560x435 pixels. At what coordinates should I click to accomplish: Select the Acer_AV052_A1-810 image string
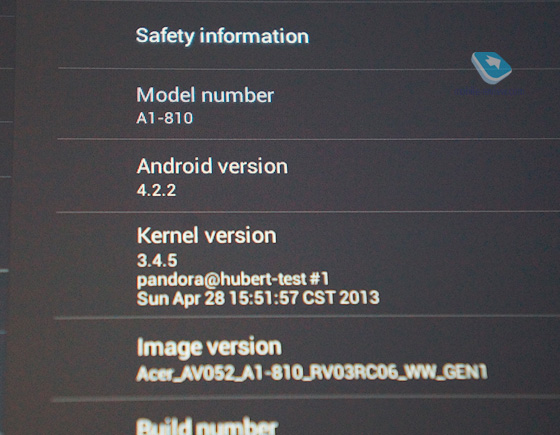312,373
